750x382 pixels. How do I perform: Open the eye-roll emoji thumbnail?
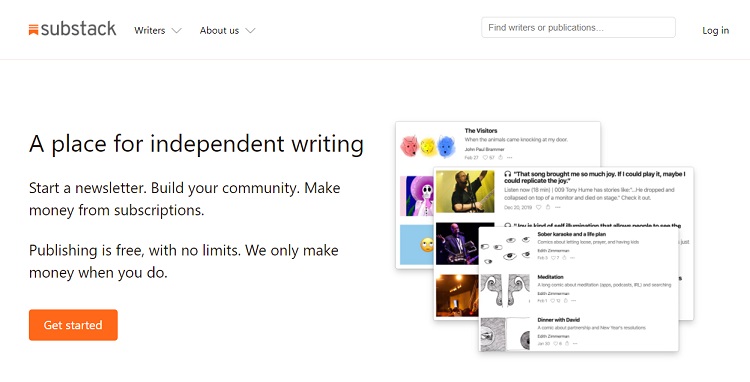coord(417,244)
